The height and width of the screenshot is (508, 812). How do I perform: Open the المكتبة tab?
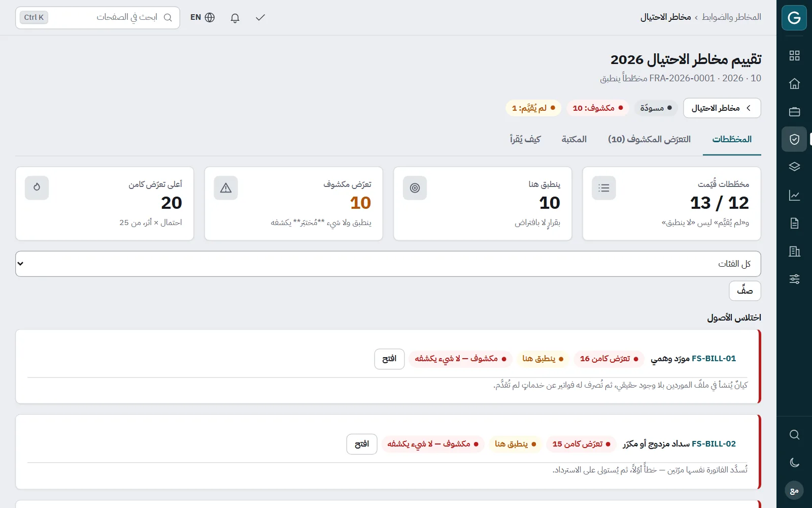pos(574,139)
